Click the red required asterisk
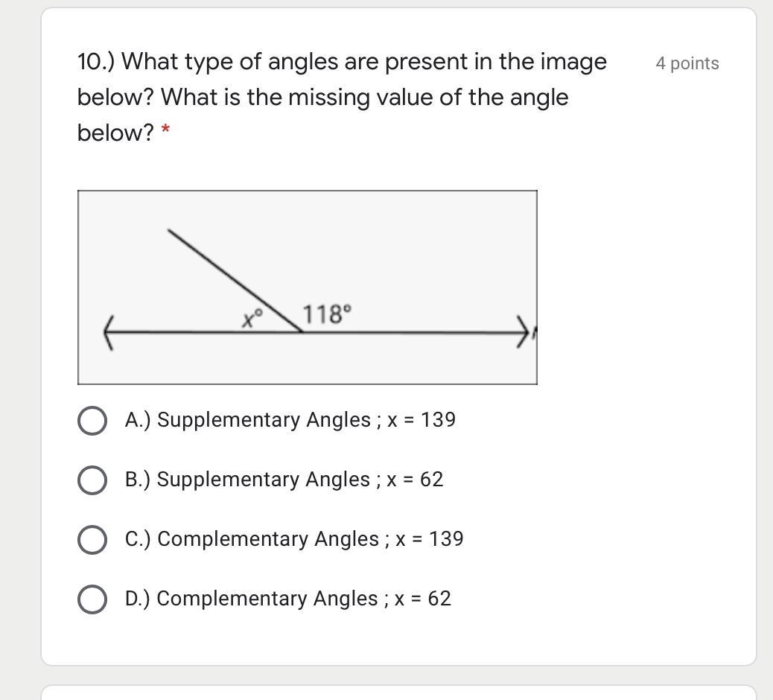The width and height of the screenshot is (773, 700). coord(165,133)
